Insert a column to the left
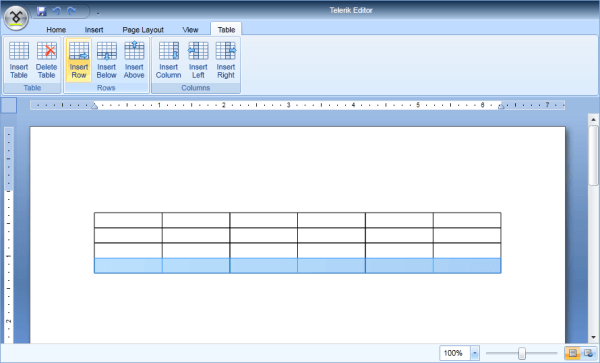The height and width of the screenshot is (363, 600). (x=198, y=60)
